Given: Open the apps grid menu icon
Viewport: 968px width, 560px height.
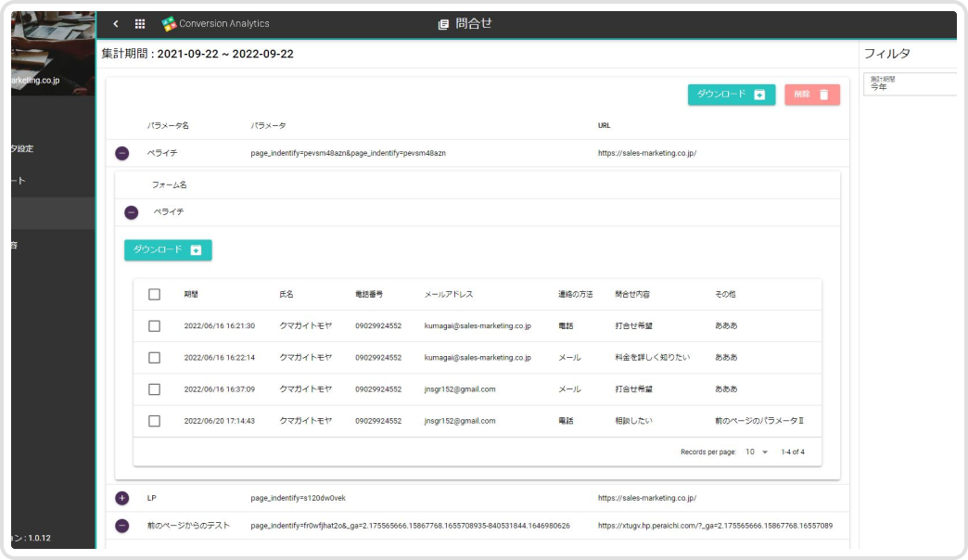Looking at the screenshot, I should click(x=140, y=24).
